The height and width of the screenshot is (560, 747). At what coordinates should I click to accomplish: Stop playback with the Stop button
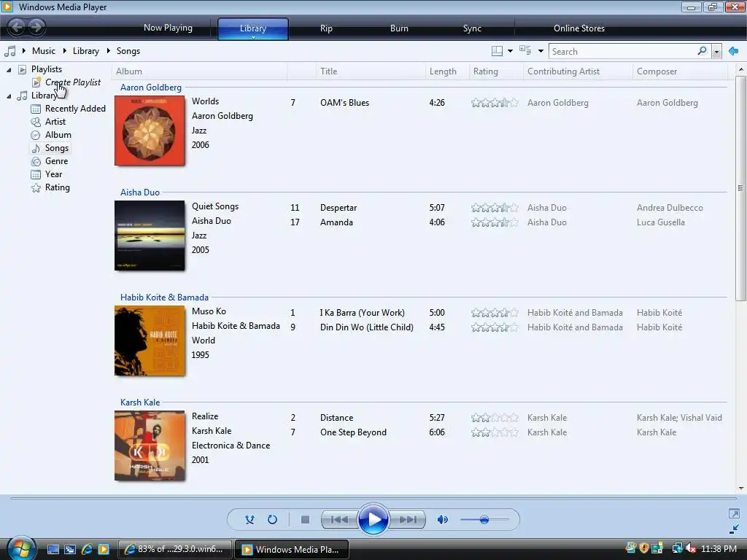[x=306, y=519]
